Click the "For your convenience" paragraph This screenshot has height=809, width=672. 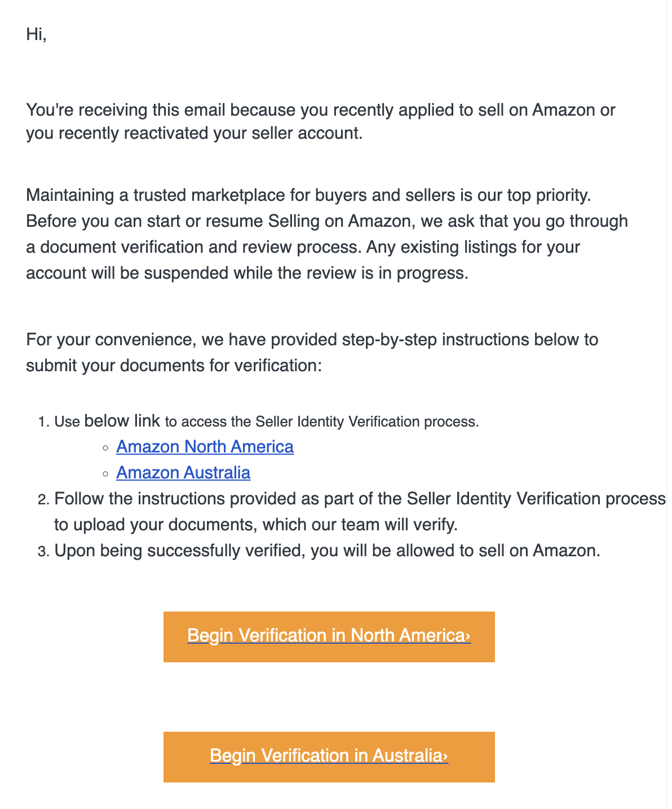(312, 353)
